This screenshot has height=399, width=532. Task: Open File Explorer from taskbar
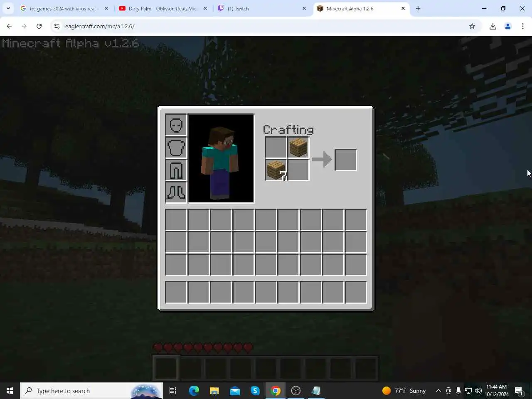pos(214,391)
